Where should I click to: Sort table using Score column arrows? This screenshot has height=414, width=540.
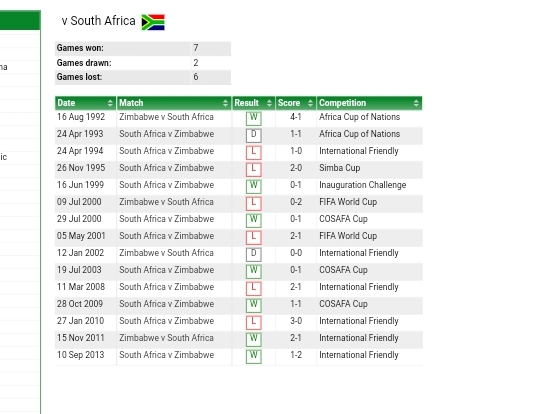pos(310,103)
